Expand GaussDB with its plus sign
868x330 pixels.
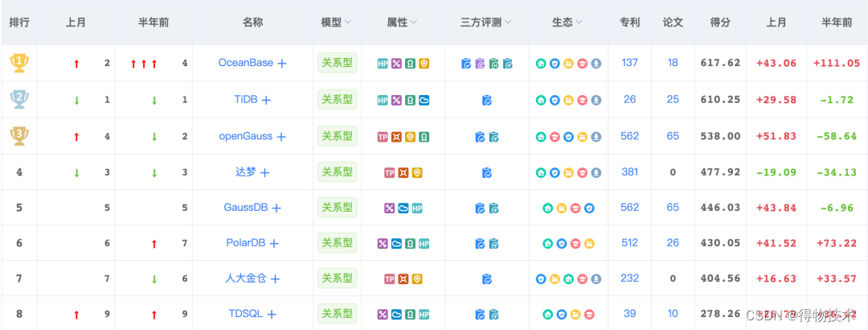pos(276,208)
